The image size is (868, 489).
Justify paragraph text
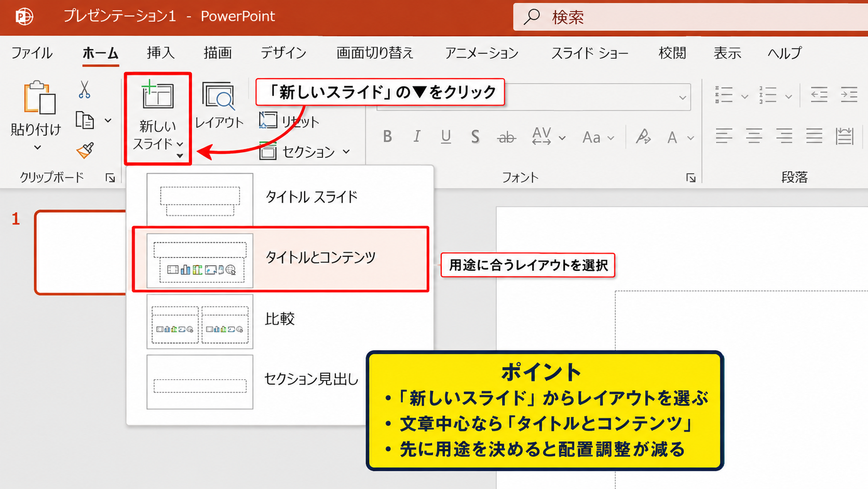pyautogui.click(x=814, y=136)
